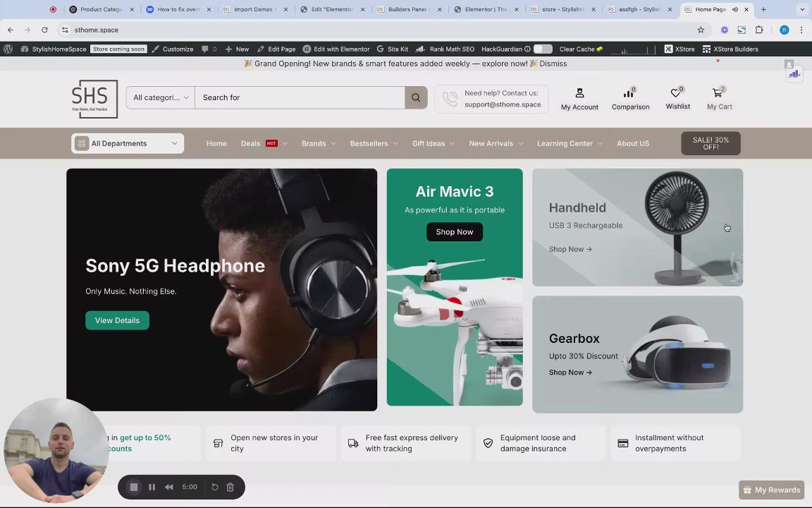Open the Chrome profile avatar
This screenshot has width=812, height=508.
(784, 30)
